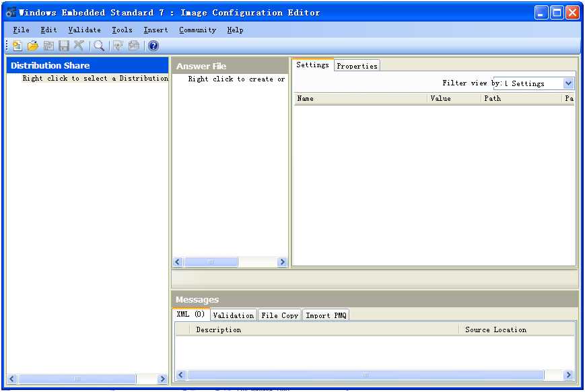Click the Answer File panel header

230,66
